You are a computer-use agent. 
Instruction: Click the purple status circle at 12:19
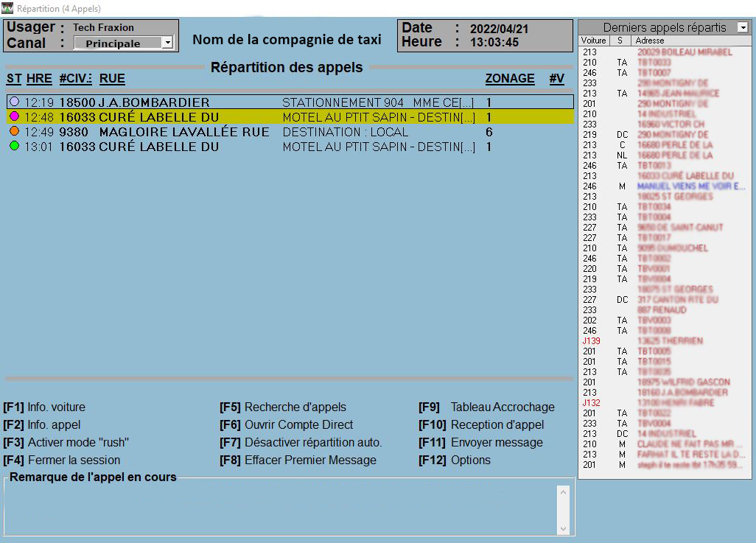[15, 102]
